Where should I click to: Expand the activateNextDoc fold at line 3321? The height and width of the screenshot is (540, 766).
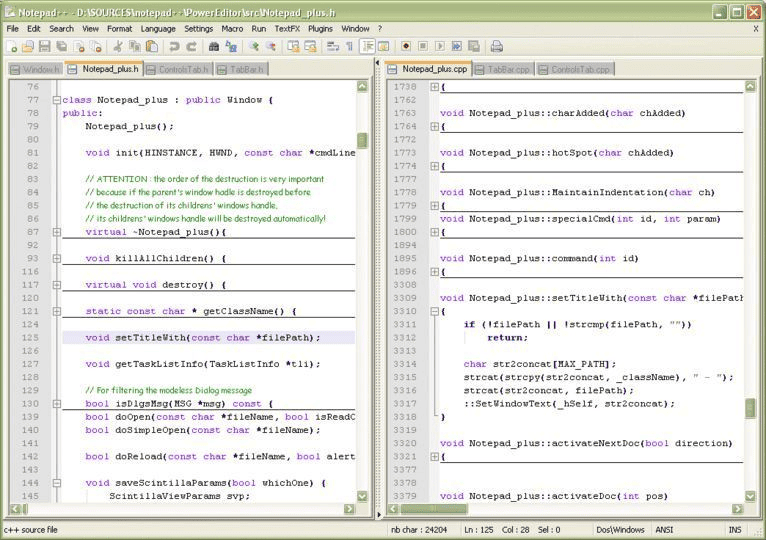(x=434, y=456)
